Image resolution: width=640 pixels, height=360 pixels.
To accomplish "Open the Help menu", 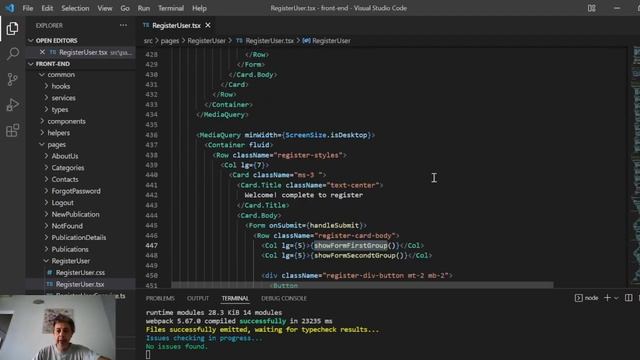I will [x=199, y=8].
